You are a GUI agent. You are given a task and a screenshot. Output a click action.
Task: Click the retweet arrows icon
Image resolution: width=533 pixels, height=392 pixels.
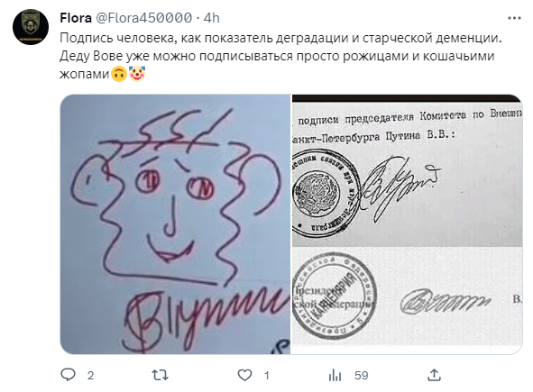pyautogui.click(x=160, y=375)
